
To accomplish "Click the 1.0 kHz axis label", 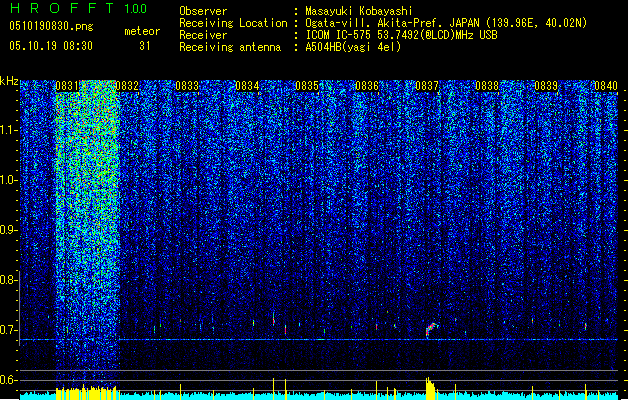I will [9, 180].
